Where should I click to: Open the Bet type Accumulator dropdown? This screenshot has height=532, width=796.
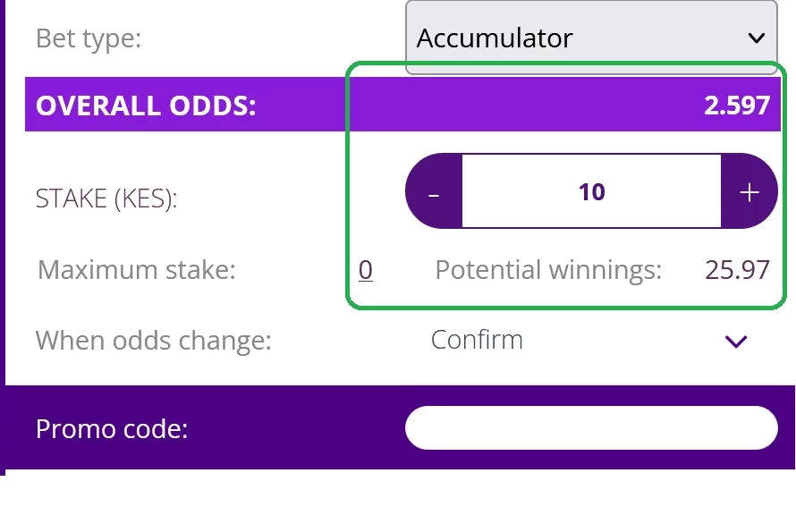point(591,38)
